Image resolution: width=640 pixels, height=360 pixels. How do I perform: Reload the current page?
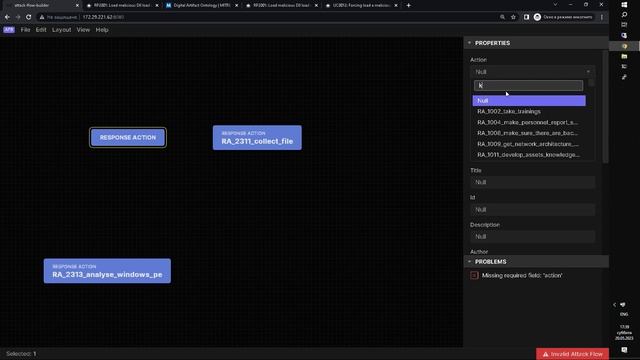29,17
